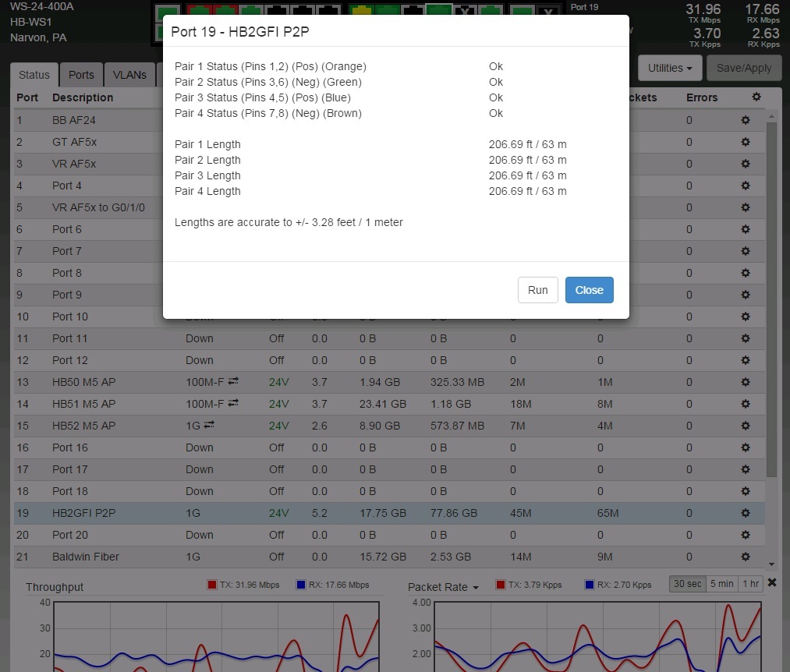Click the port table vertical scrollbar
790x672 pixels.
pos(771,312)
